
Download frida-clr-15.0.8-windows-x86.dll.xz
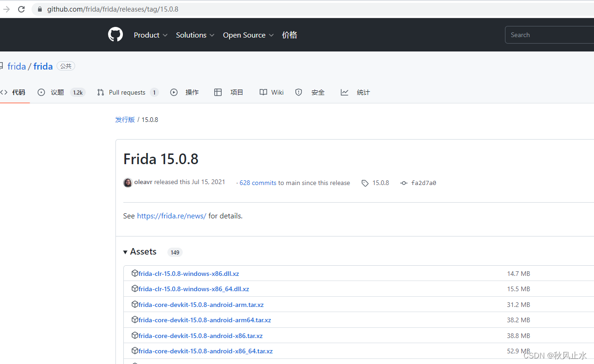pyautogui.click(x=189, y=274)
